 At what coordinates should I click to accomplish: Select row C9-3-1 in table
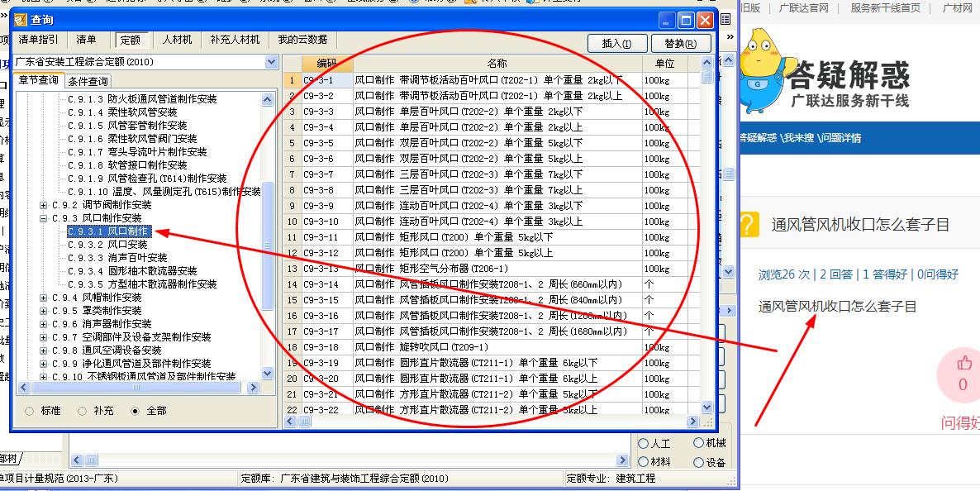pyautogui.click(x=492, y=80)
